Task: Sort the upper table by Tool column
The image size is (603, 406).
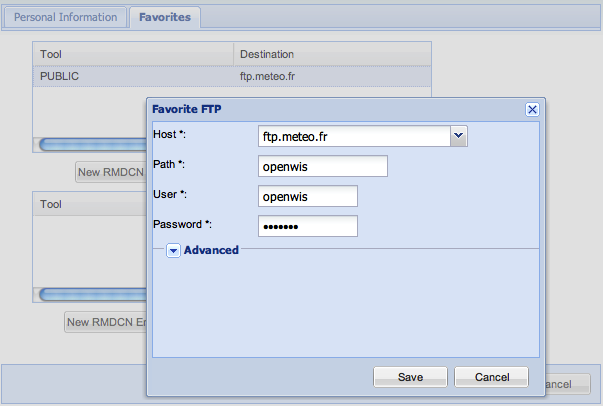Action: click(133, 54)
